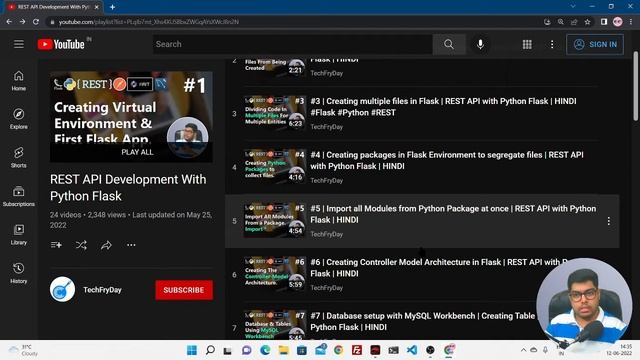Open Visual Studio Code from taskbar
The image size is (640, 360).
point(412,350)
